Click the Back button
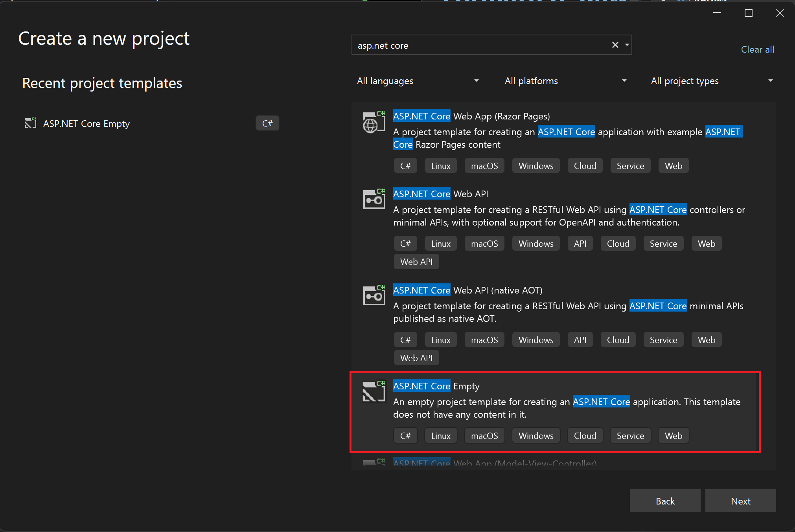 click(x=665, y=501)
